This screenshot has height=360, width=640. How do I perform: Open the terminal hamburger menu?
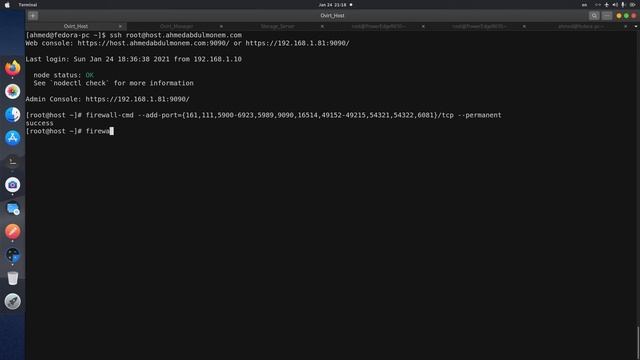(607, 16)
